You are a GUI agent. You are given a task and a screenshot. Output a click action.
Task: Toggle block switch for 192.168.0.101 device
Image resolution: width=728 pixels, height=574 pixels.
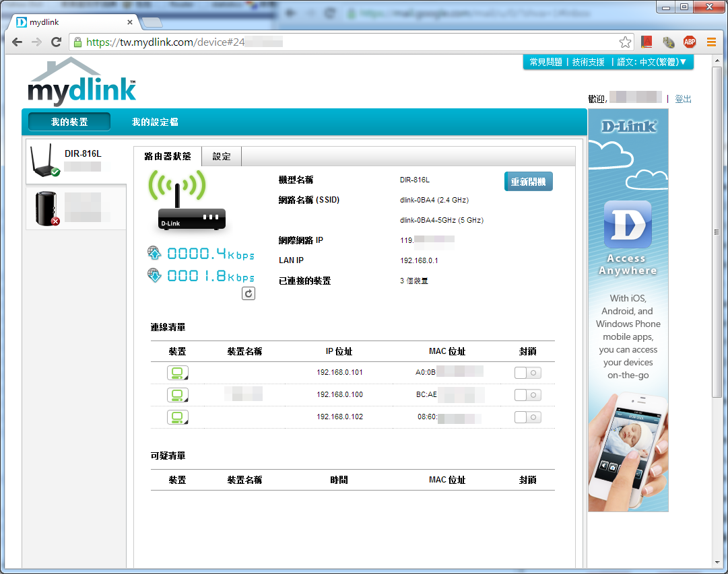(x=527, y=373)
